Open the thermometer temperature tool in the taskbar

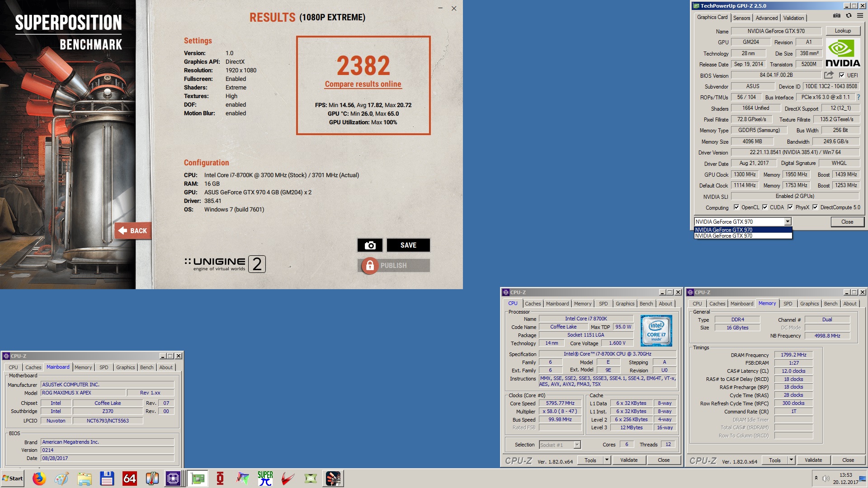(x=152, y=479)
